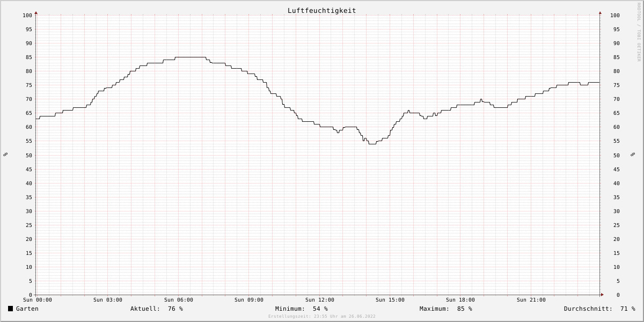Click the Erstellungszeit timestamp footer text
Viewport: 644px width, 322px height.
tap(322, 317)
